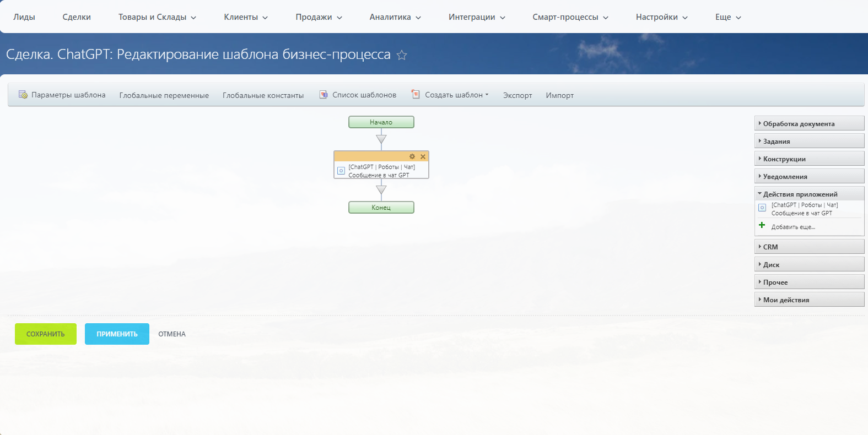Viewport: 868px width, 435px height.
Task: Open the Смарт-процессы menu
Action: pos(570,17)
